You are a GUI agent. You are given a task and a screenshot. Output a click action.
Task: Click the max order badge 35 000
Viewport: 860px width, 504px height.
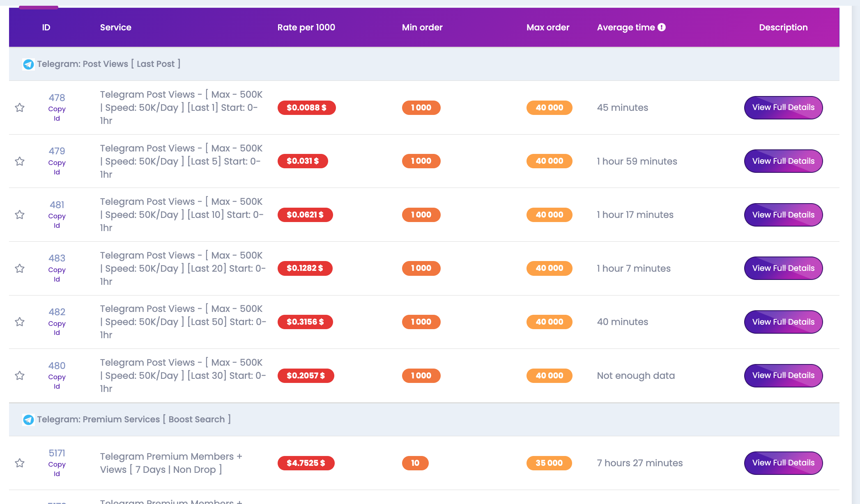click(549, 463)
